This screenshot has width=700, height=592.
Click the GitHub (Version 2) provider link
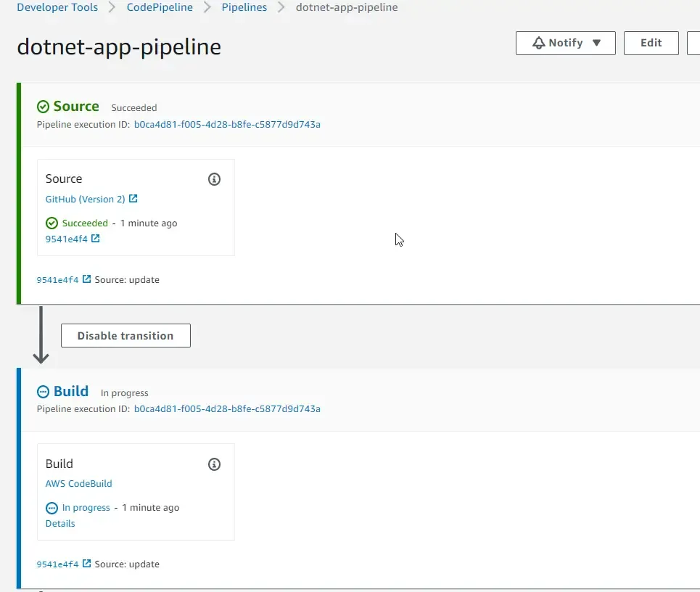pos(85,198)
